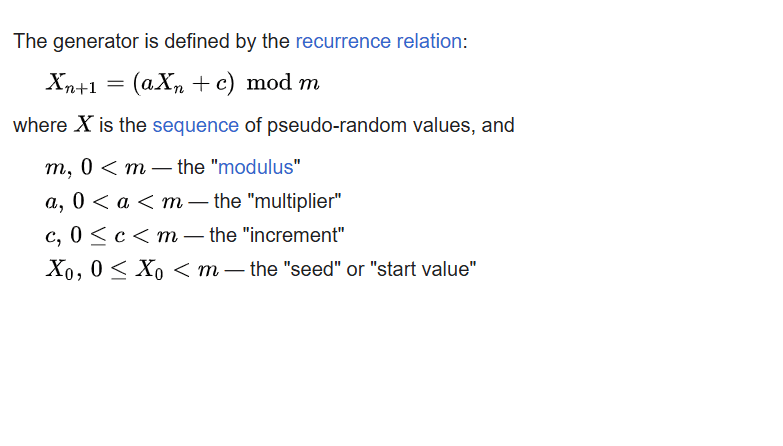Open the sequence link
Screen dimensions: 783x446
tap(195, 125)
